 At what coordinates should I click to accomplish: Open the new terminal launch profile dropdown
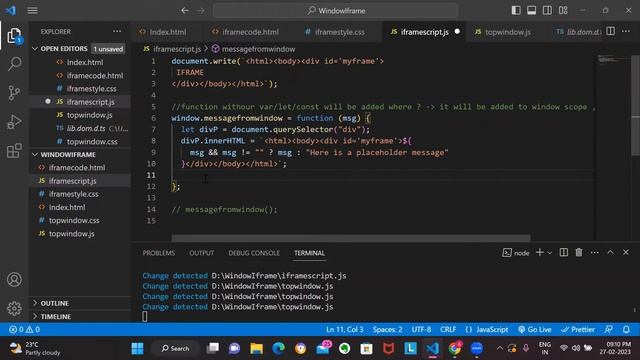pyautogui.click(x=550, y=253)
